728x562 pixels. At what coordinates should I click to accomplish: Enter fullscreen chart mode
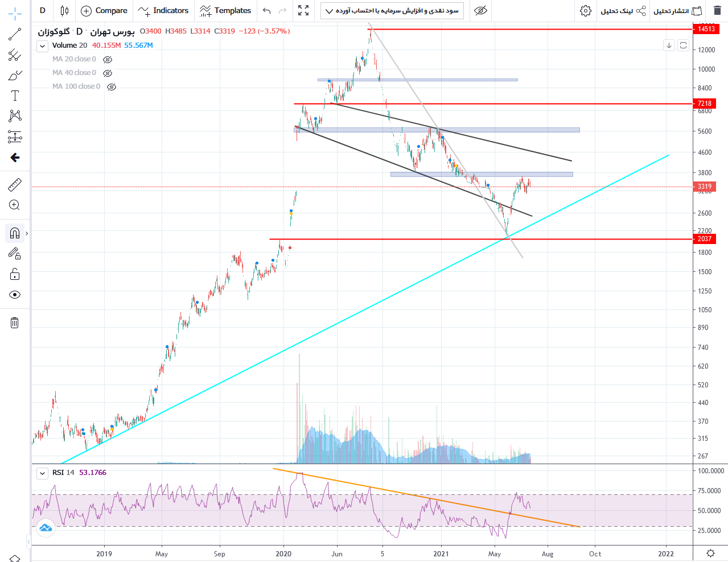pyautogui.click(x=303, y=11)
